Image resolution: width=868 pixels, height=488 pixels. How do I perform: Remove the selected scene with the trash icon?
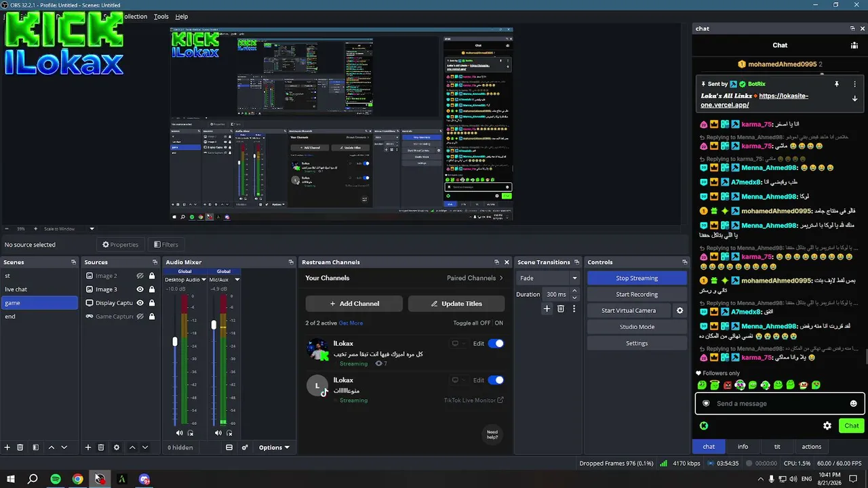point(20,447)
